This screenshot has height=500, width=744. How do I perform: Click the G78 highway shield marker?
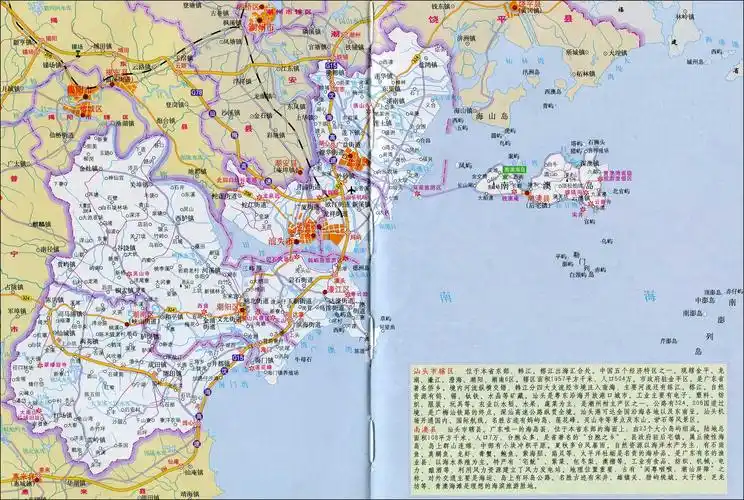point(195,93)
